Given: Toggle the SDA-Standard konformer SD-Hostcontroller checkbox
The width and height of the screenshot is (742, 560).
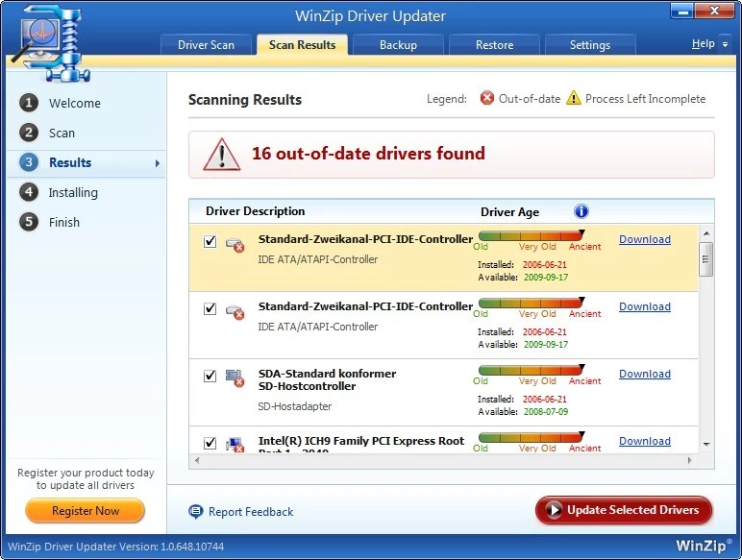Looking at the screenshot, I should (x=210, y=377).
